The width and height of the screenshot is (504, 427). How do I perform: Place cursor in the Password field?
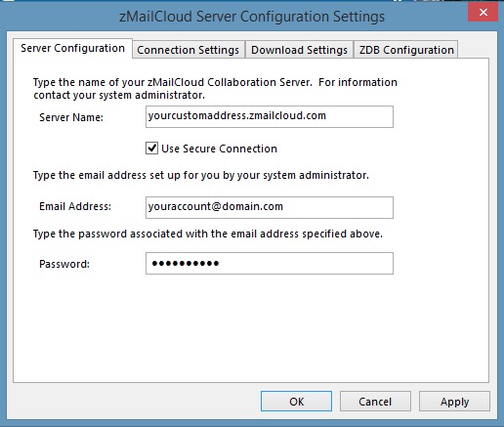(x=270, y=263)
